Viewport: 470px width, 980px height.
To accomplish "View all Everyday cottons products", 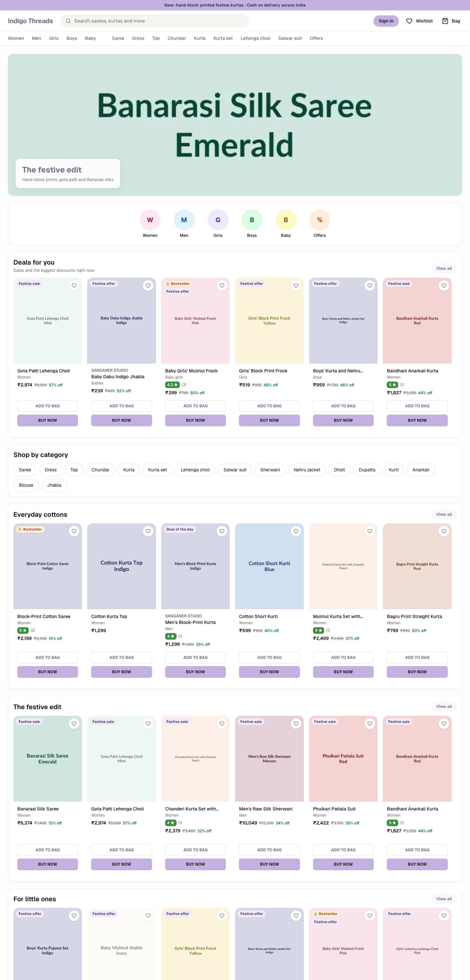I will [444, 514].
